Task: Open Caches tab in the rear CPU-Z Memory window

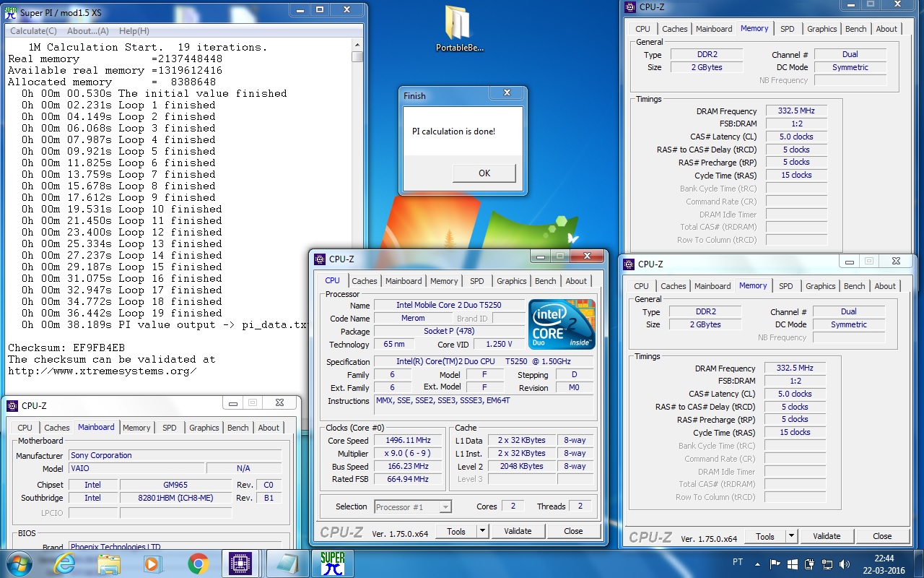Action: pyautogui.click(x=674, y=29)
